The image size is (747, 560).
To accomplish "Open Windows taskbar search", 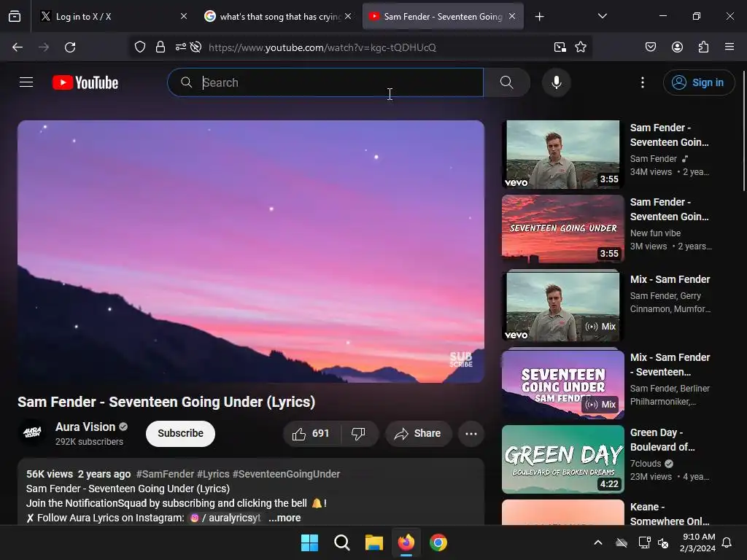I will 341,542.
